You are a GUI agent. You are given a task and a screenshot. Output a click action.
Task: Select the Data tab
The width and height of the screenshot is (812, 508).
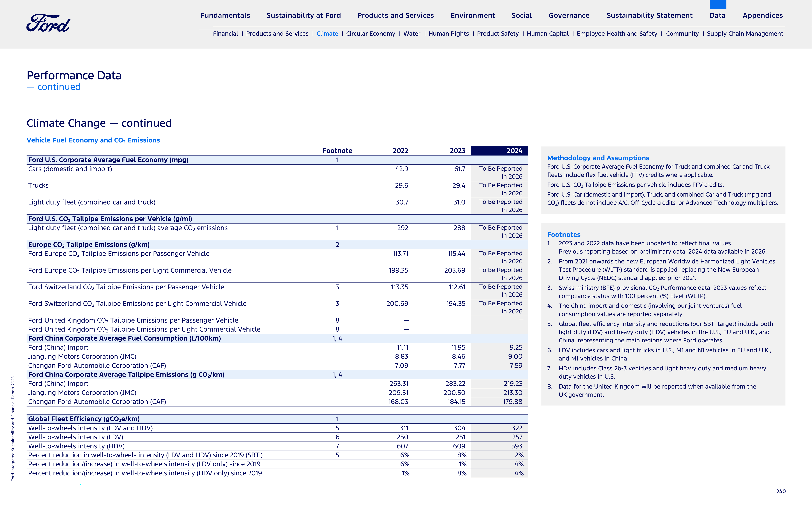(x=717, y=15)
